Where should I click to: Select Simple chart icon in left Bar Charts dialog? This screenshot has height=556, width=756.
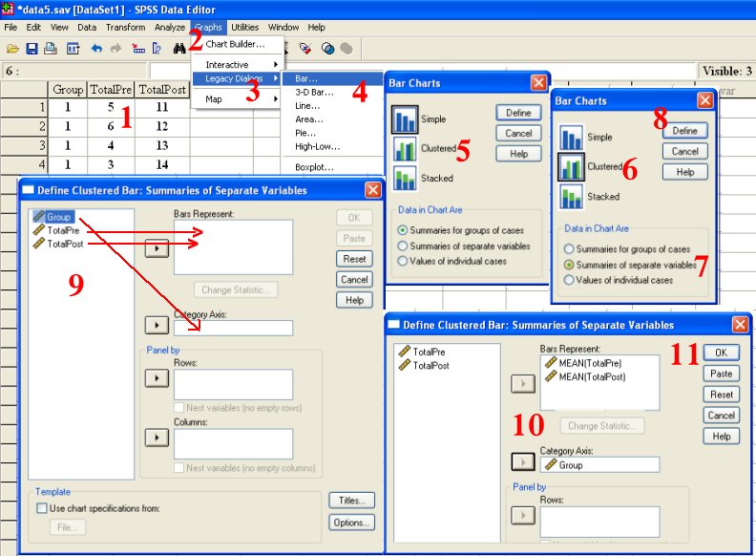click(x=405, y=119)
